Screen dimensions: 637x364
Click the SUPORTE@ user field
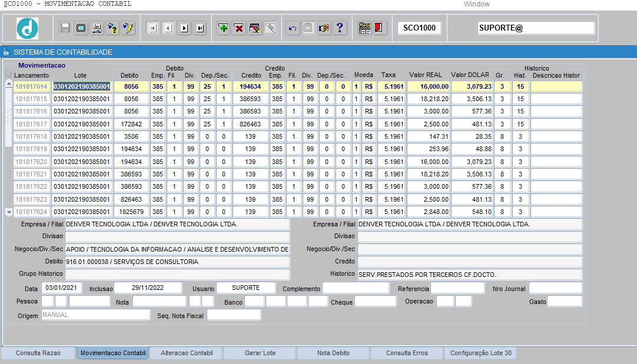[536, 28]
